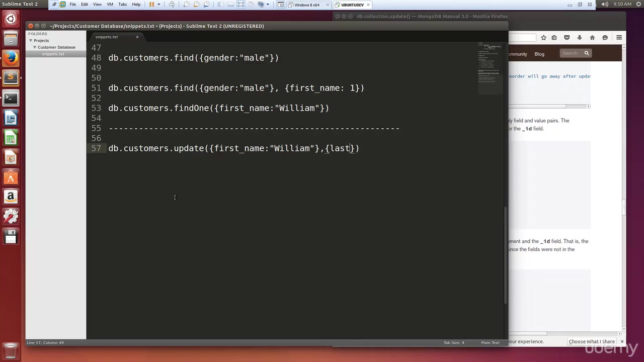Click the FOLDERS sidebar heading
This screenshot has height=362, width=644.
pyautogui.click(x=38, y=34)
